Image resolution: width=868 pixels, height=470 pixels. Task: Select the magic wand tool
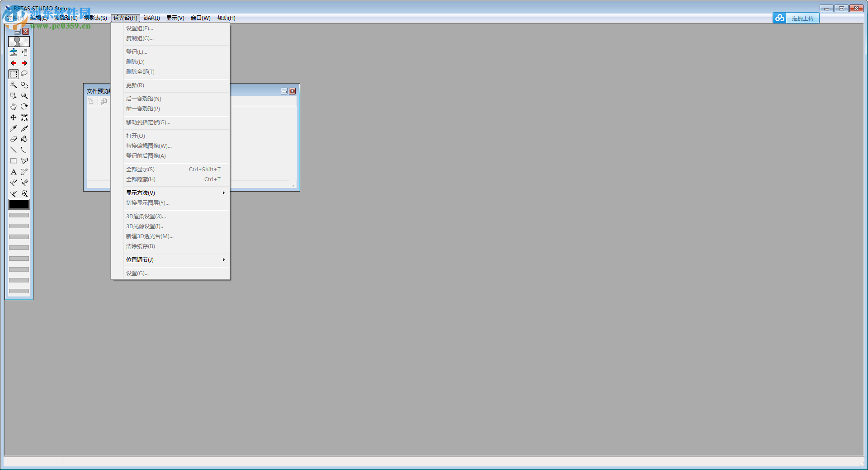pyautogui.click(x=14, y=85)
